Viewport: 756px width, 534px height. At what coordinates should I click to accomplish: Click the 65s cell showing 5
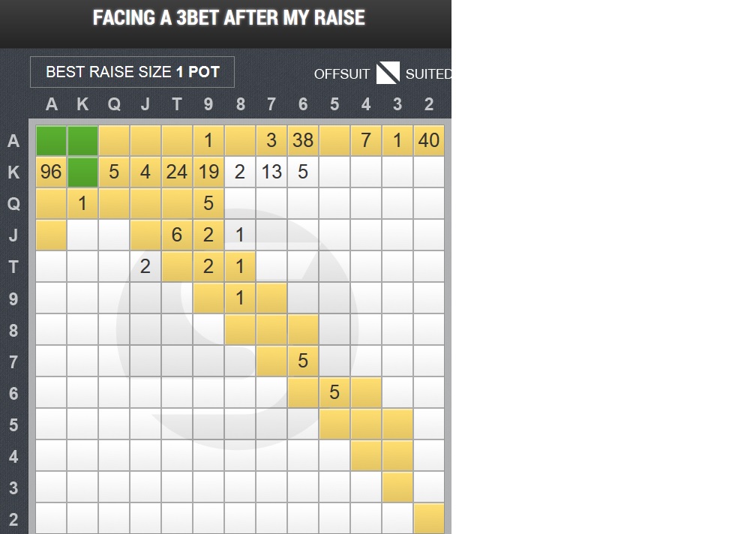click(x=334, y=392)
